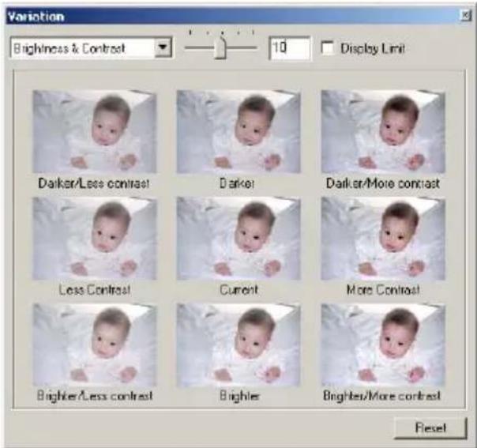The width and height of the screenshot is (477, 448).
Task: Click the variation amount slider handle
Action: pos(220,47)
